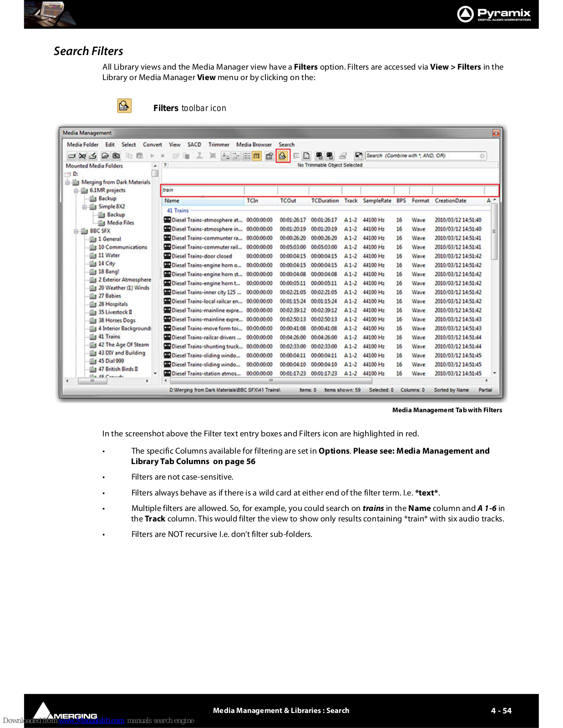Click the '41 Trains' group header in the file list
563x728 pixels.
point(178,211)
